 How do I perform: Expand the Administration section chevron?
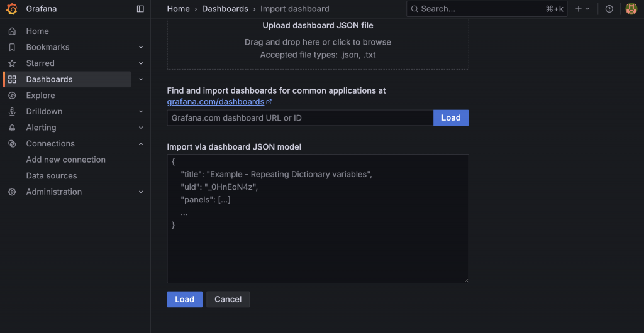tap(141, 192)
